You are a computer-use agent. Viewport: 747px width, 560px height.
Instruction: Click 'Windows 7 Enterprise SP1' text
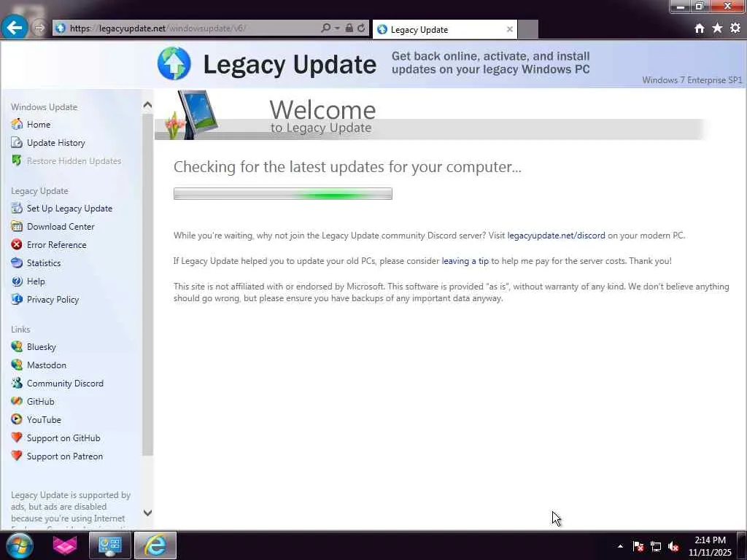pyautogui.click(x=692, y=80)
